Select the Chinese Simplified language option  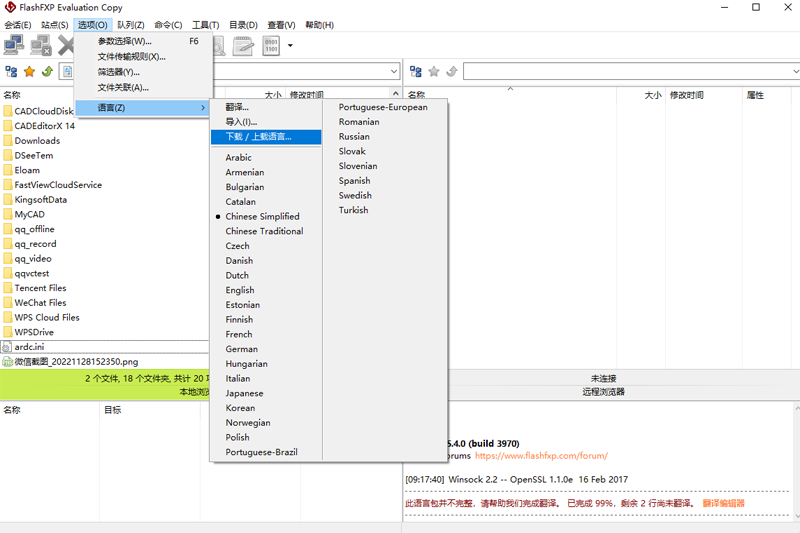click(x=262, y=216)
